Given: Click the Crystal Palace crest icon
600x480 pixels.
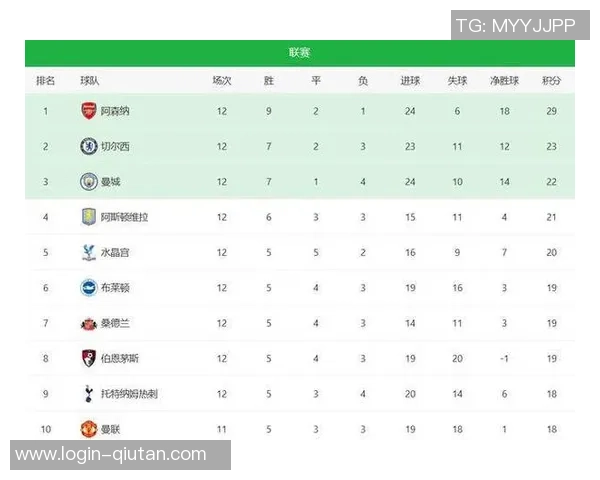Looking at the screenshot, I should tap(88, 252).
